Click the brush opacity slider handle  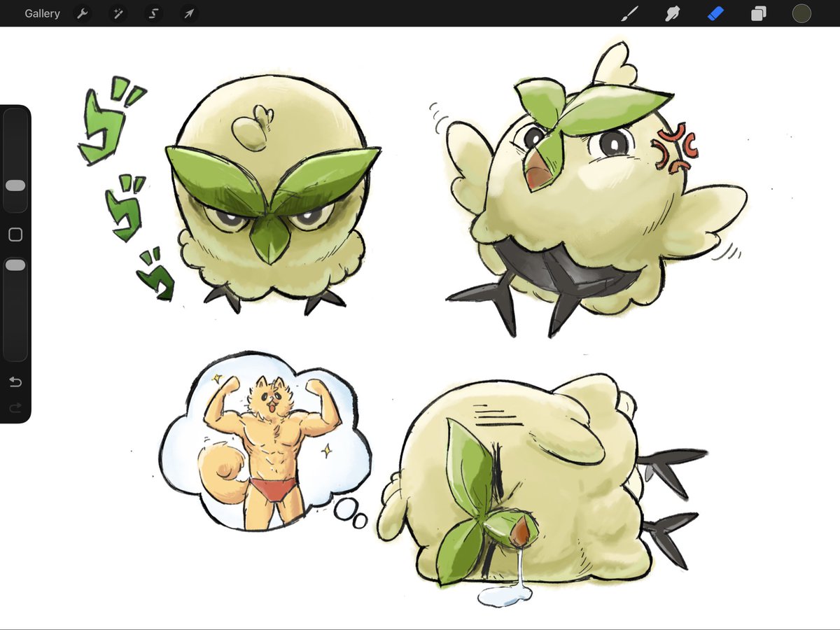(x=15, y=265)
